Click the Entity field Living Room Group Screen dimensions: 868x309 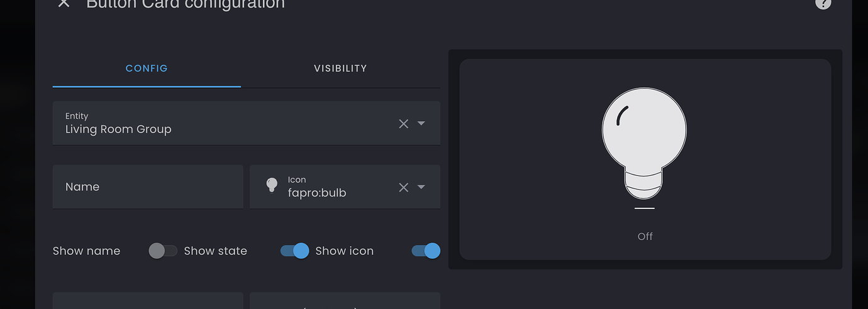pos(247,123)
